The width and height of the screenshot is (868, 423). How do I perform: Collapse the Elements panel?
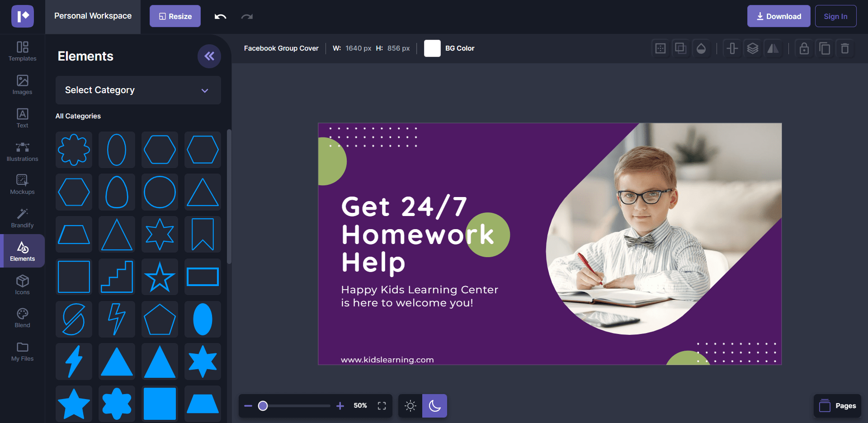click(209, 56)
